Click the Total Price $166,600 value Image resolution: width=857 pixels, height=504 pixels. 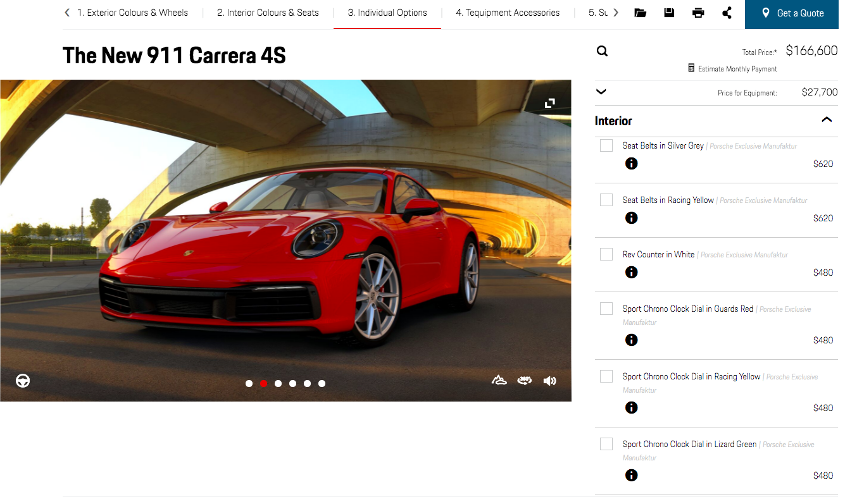(x=811, y=51)
